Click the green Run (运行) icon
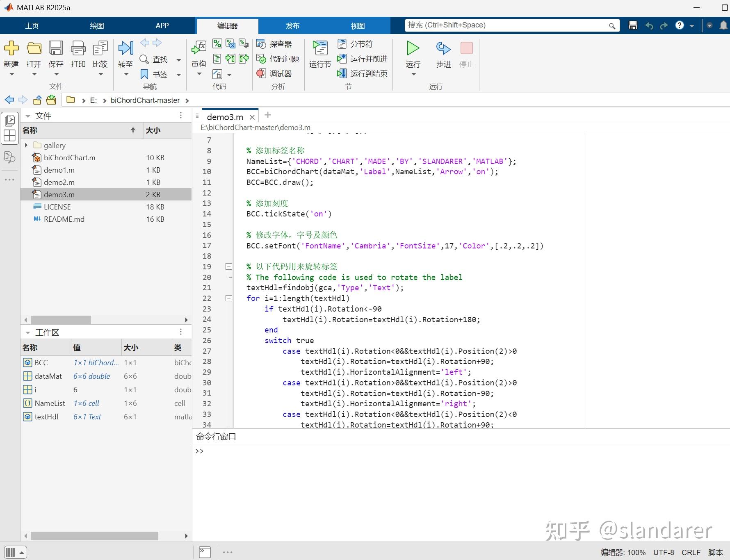 click(x=413, y=49)
